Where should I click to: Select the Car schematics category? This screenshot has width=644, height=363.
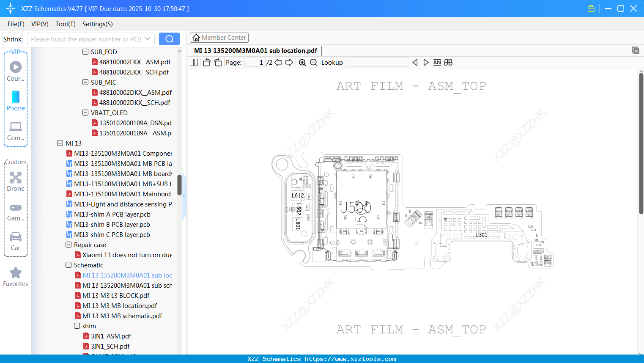16,240
